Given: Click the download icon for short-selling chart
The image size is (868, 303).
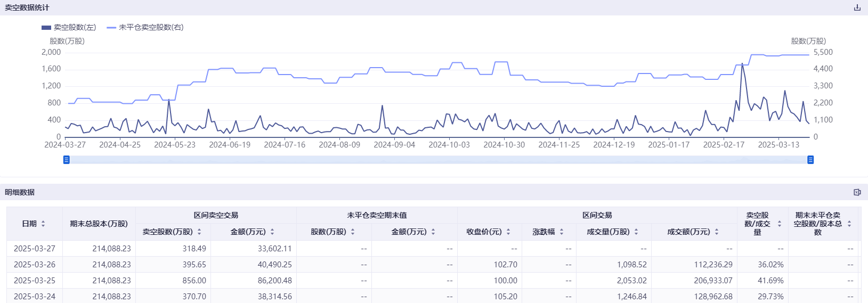Looking at the screenshot, I should [857, 7].
